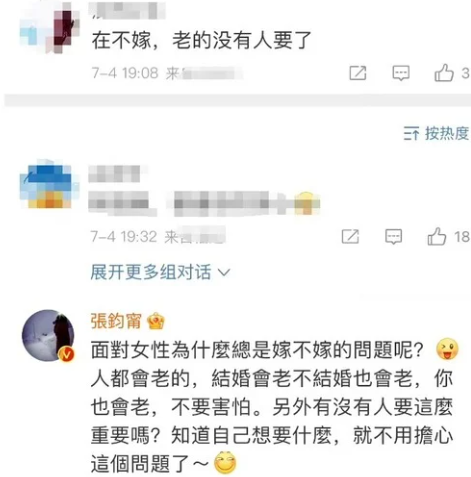Click the crown badge next to 張鈞甯
The height and width of the screenshot is (477, 471).
[156, 322]
